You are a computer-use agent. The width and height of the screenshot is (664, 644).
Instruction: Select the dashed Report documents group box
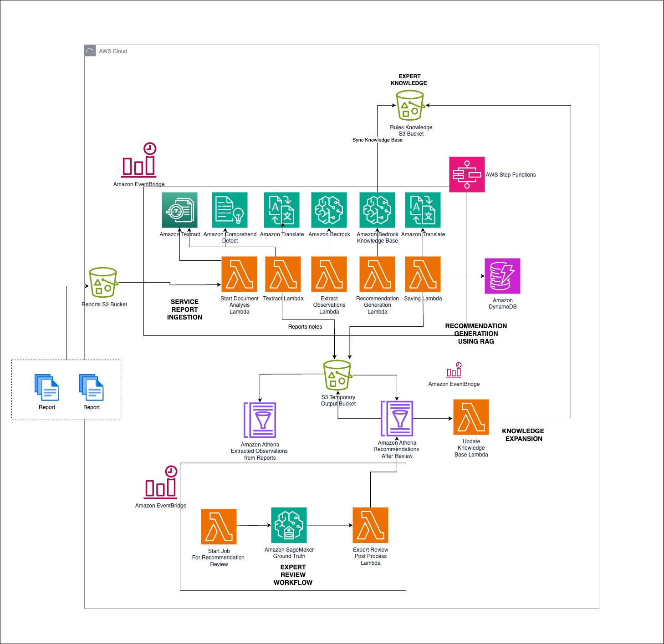point(66,390)
